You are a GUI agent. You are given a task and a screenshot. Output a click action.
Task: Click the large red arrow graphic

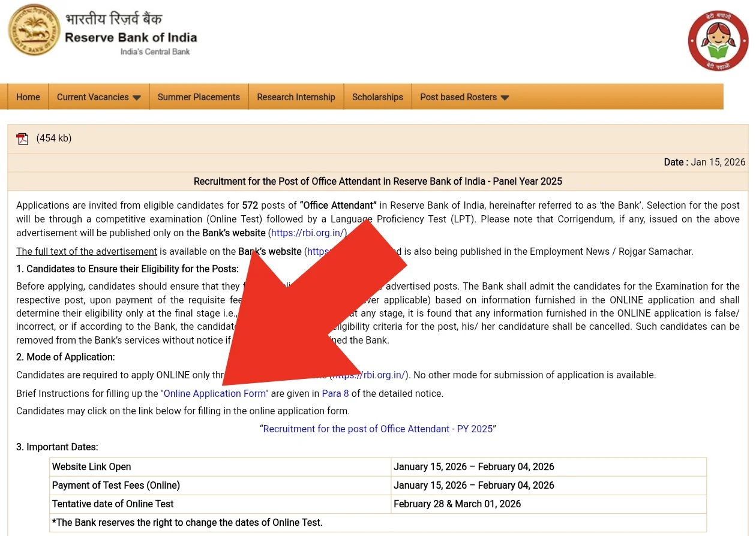[312, 306]
